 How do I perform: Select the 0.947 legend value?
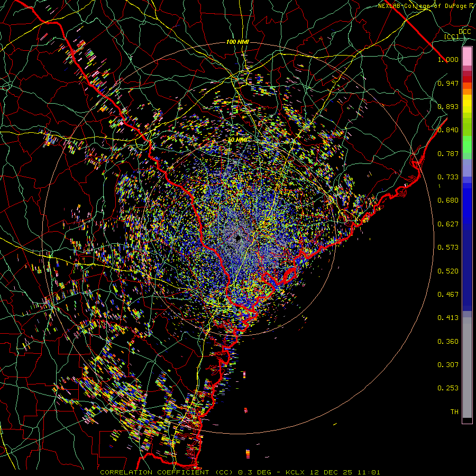[448, 83]
